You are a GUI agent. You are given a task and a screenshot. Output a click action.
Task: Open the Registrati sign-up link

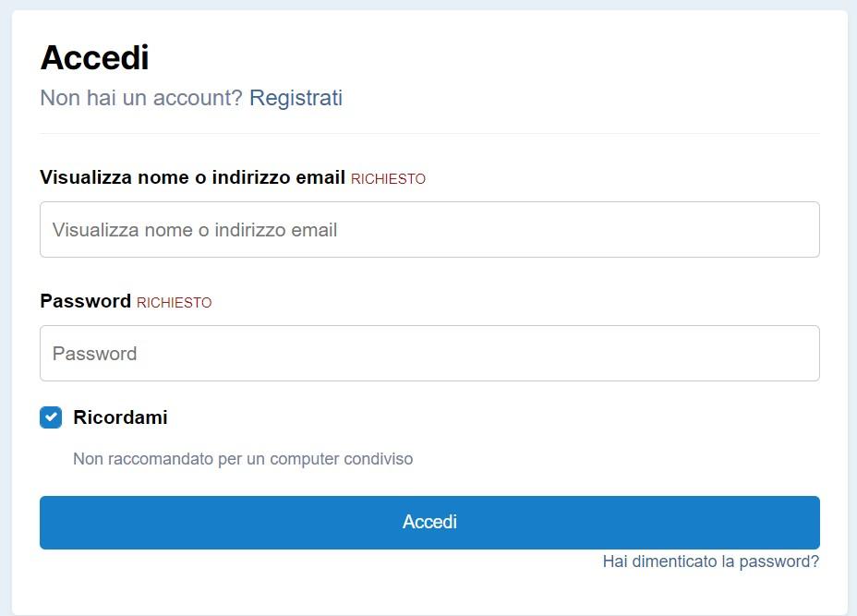tap(296, 98)
